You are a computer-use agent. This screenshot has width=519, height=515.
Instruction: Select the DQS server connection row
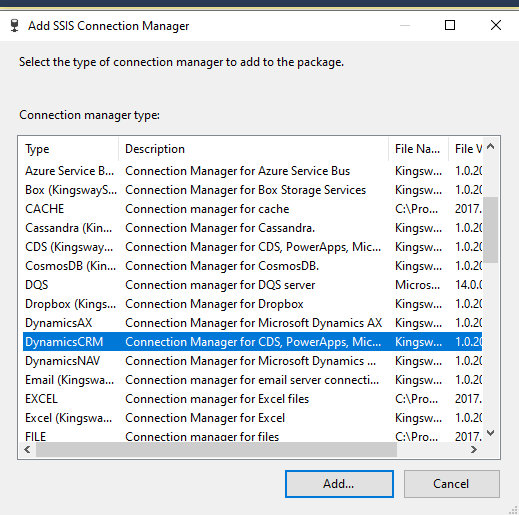tap(252, 285)
